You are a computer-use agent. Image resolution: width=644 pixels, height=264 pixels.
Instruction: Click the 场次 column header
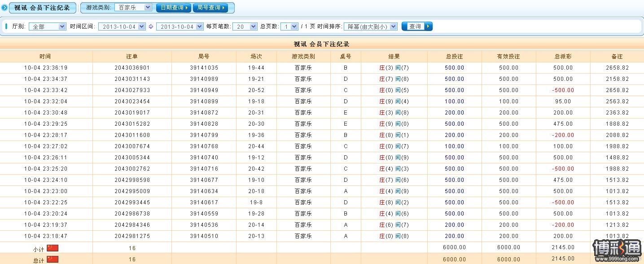pyautogui.click(x=256, y=57)
